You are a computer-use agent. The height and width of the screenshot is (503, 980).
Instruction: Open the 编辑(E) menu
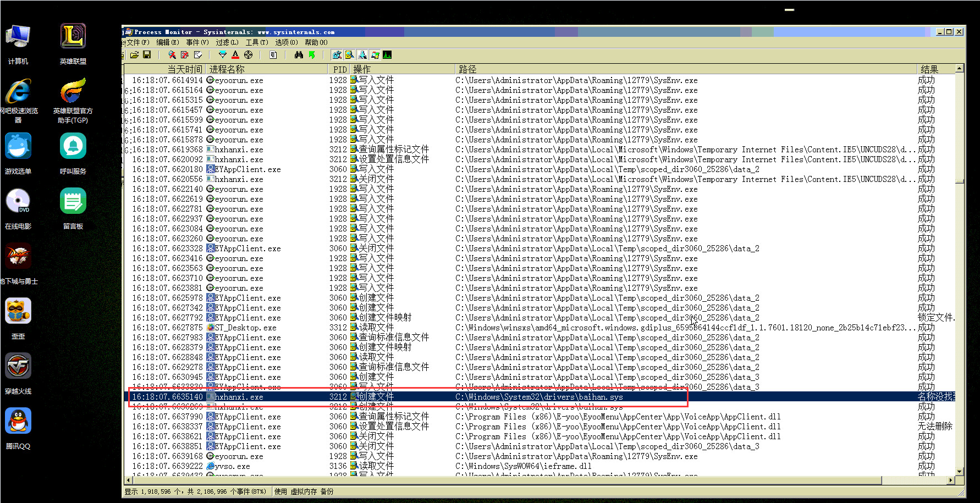click(168, 42)
